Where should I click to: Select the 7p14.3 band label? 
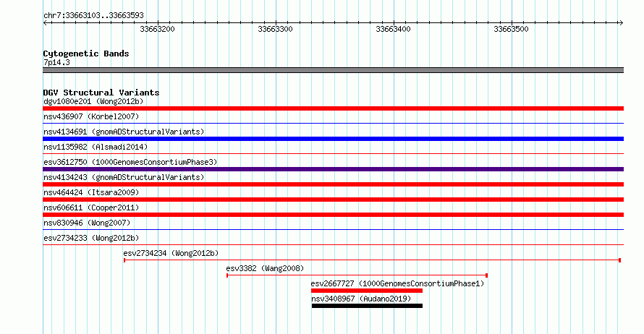pos(56,62)
